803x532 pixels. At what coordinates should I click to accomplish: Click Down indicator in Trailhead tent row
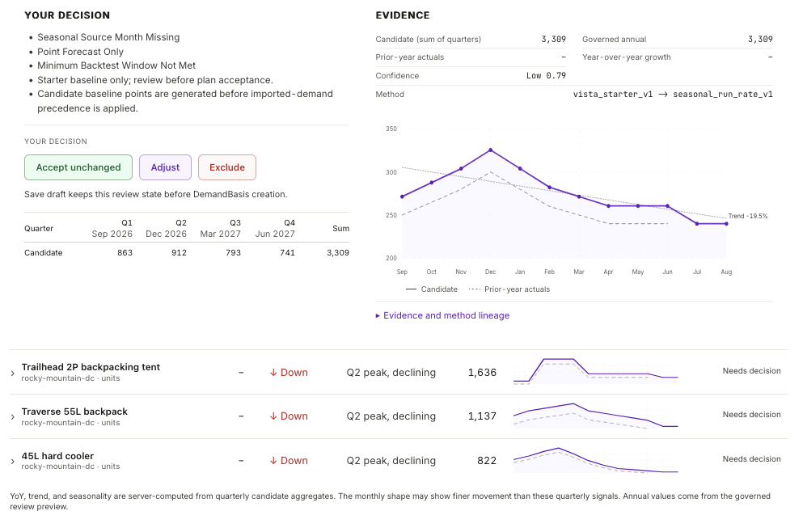[x=289, y=373]
